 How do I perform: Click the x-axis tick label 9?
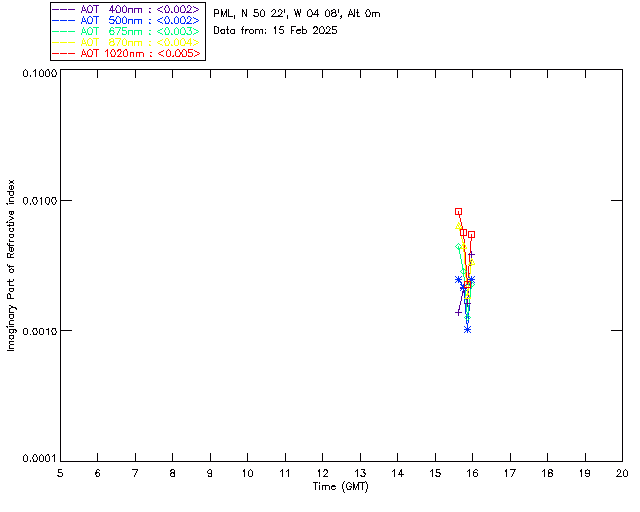click(x=210, y=473)
